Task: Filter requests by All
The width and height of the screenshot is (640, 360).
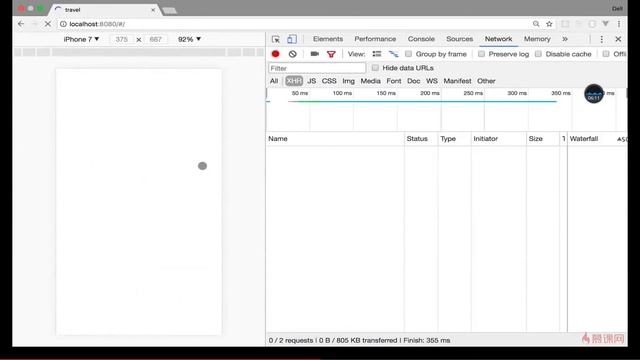Action: (274, 81)
